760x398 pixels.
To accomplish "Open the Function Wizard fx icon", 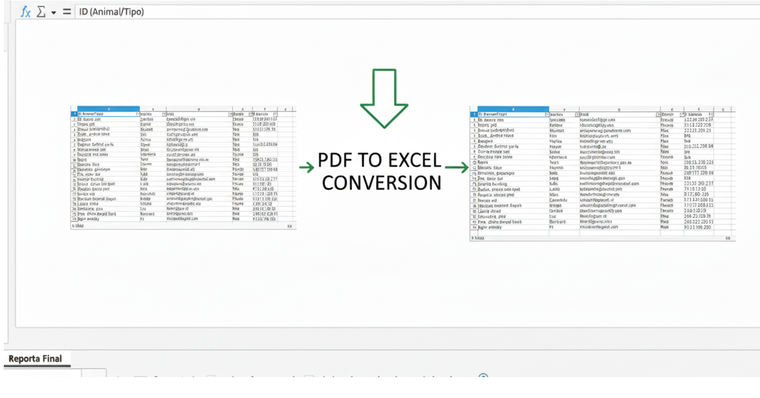I will pyautogui.click(x=26, y=12).
